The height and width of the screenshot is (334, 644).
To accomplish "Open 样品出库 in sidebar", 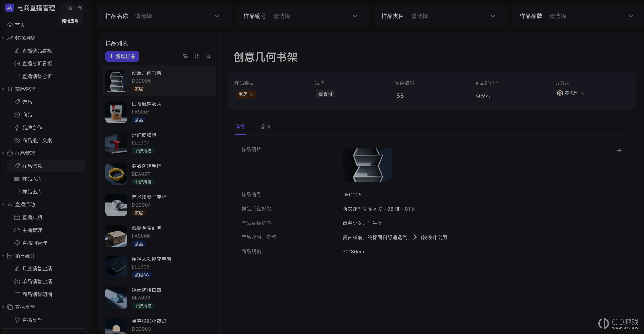I will (x=28, y=192).
